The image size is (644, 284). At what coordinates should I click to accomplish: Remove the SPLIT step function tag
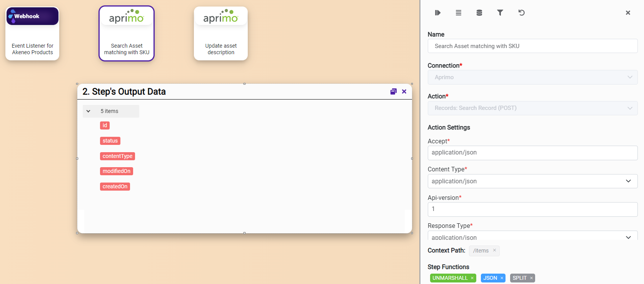click(x=531, y=278)
